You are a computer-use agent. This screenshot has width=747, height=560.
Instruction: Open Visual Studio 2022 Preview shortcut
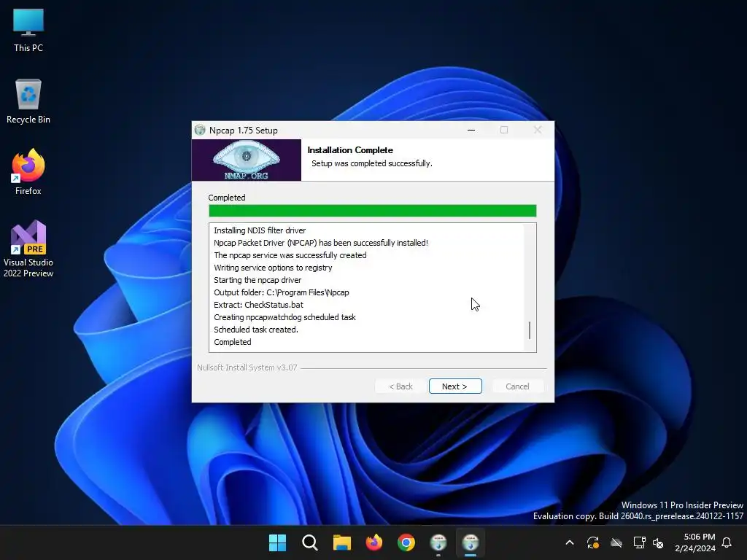click(28, 249)
